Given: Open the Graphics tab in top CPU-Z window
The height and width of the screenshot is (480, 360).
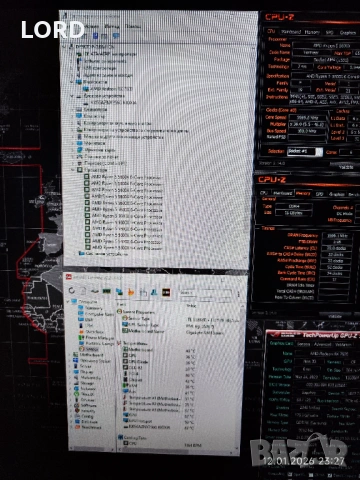Looking at the screenshot, I should coord(347,33).
